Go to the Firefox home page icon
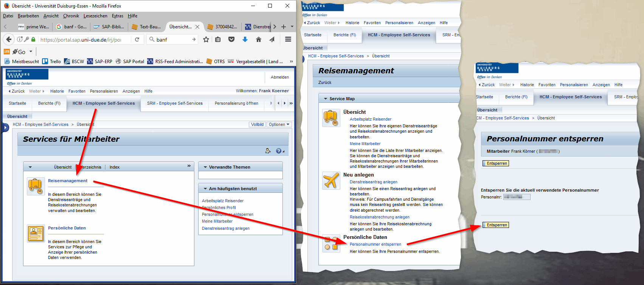Screen dimensions: 644x285 click(259, 39)
